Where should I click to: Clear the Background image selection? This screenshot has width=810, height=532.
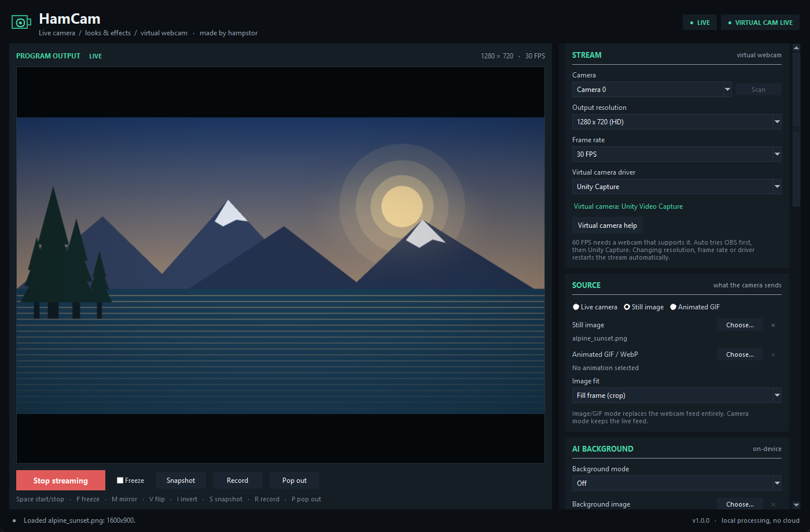(x=773, y=505)
